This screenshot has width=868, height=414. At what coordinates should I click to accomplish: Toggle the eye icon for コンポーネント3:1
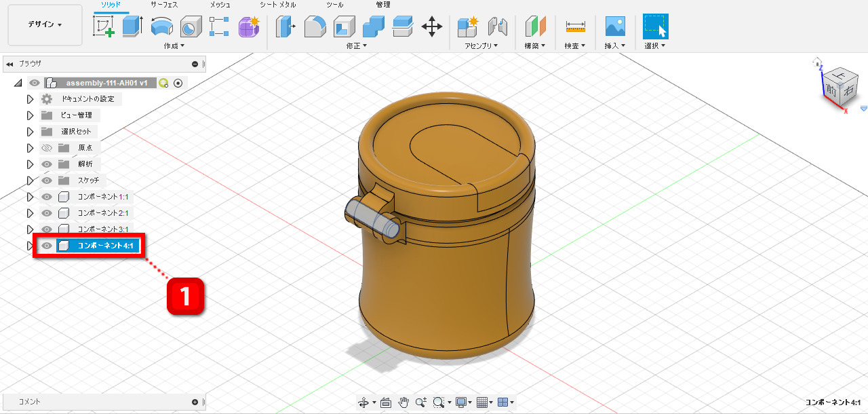[x=47, y=229]
